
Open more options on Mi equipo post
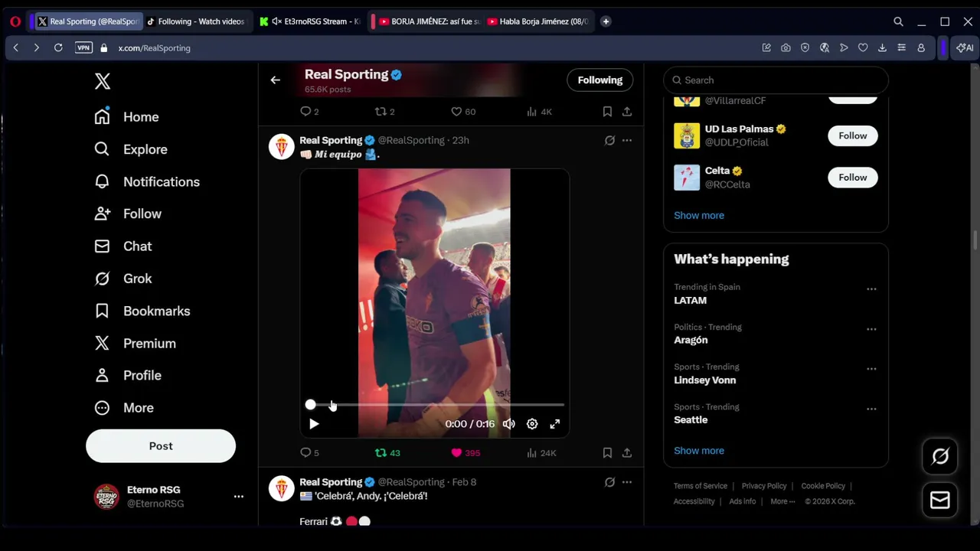(627, 140)
